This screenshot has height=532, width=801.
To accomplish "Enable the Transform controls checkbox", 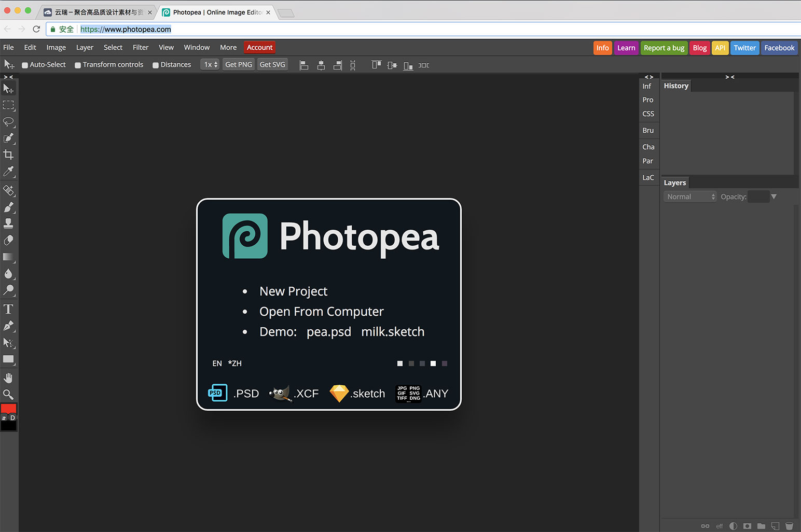I will tap(78, 65).
